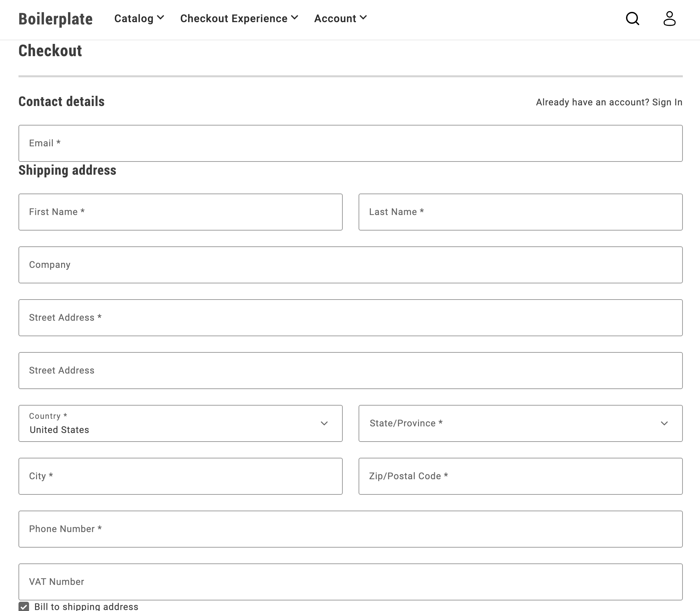
Task: Expand the Checkout Experience menu
Action: [239, 18]
